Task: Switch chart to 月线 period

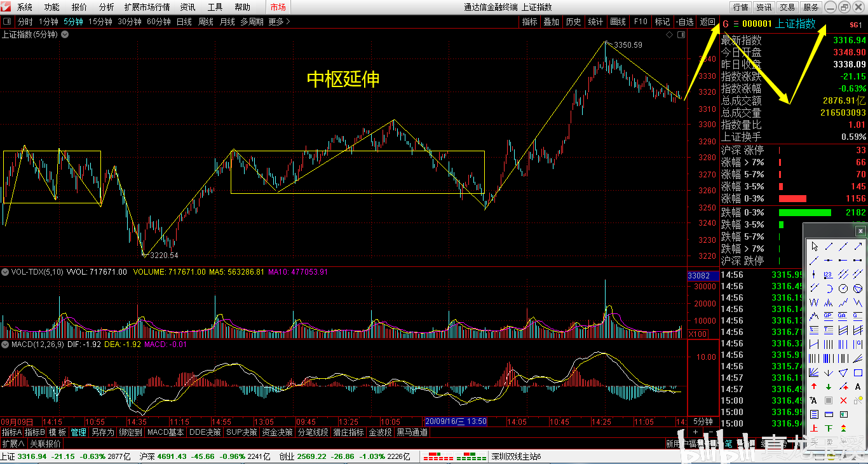Action: coord(227,22)
